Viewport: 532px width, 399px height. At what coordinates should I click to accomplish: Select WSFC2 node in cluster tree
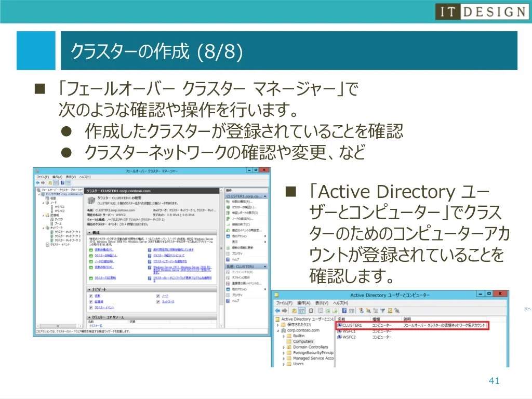(x=59, y=211)
